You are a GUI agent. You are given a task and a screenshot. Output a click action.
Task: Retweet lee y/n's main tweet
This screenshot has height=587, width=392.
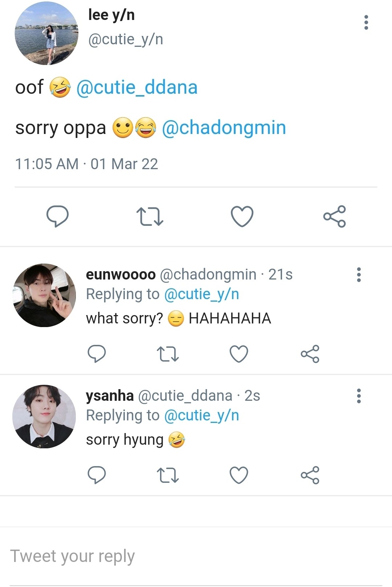click(x=150, y=216)
